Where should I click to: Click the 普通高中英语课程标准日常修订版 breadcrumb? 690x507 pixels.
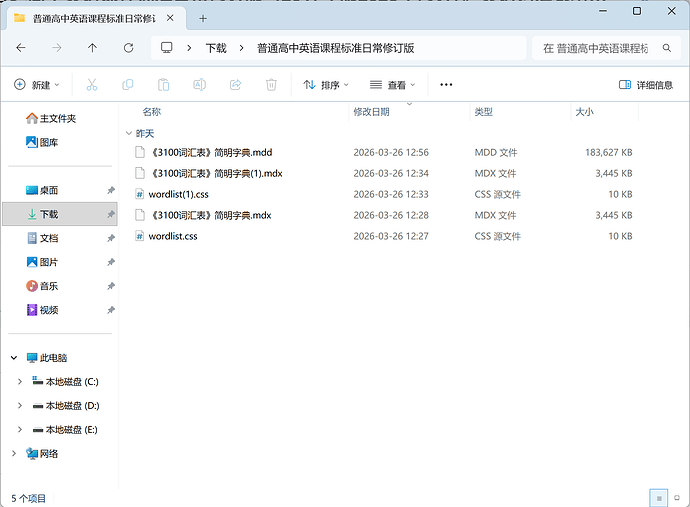(335, 48)
